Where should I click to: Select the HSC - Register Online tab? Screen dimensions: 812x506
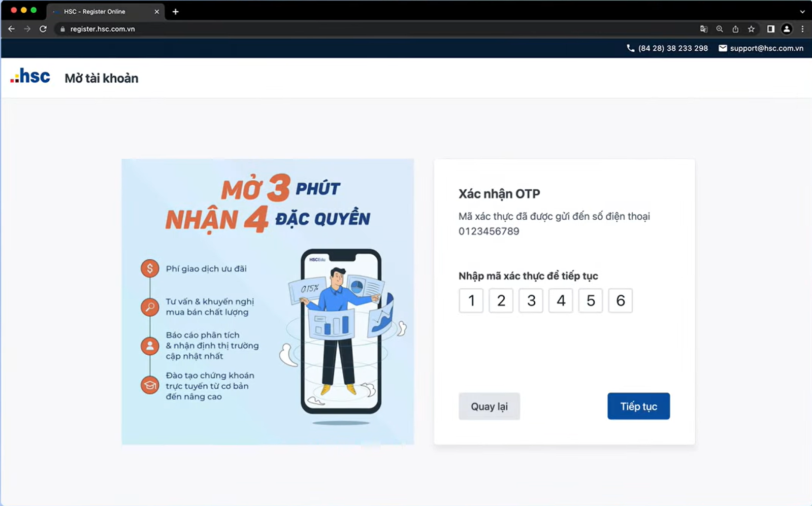point(105,12)
